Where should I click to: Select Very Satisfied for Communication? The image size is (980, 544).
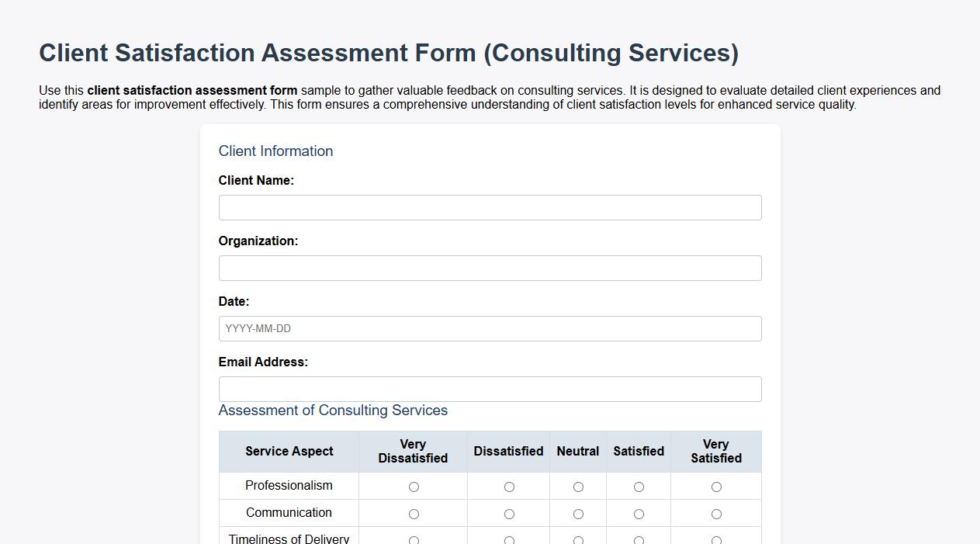click(x=715, y=514)
